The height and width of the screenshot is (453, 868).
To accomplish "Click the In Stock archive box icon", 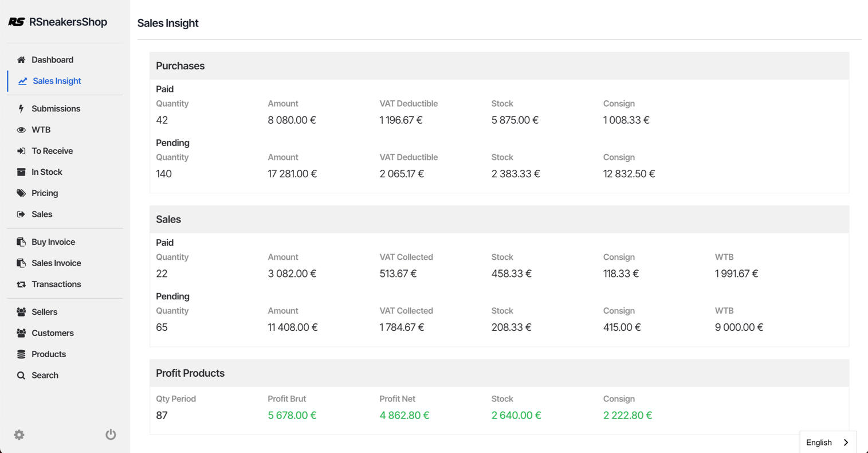I will tap(21, 172).
